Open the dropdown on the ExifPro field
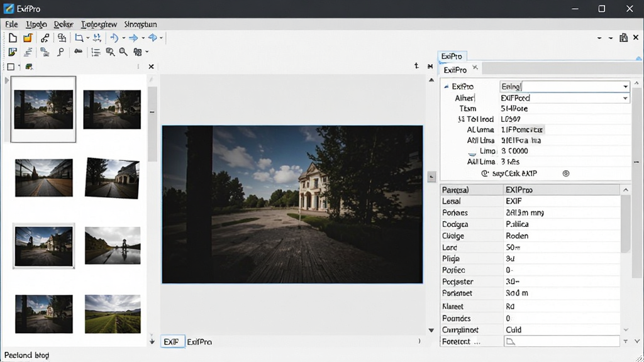This screenshot has width=644, height=362. tap(625, 87)
